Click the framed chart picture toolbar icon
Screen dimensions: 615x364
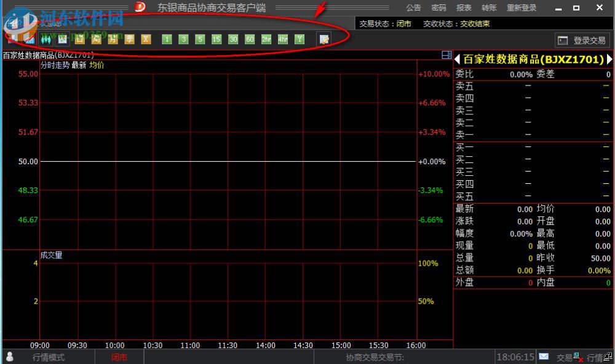click(x=63, y=39)
